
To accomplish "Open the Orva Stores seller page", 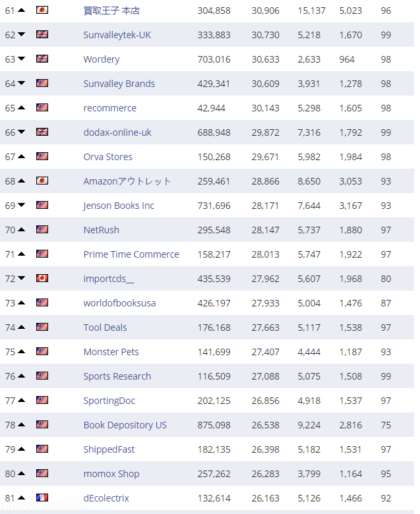I will (x=107, y=157).
